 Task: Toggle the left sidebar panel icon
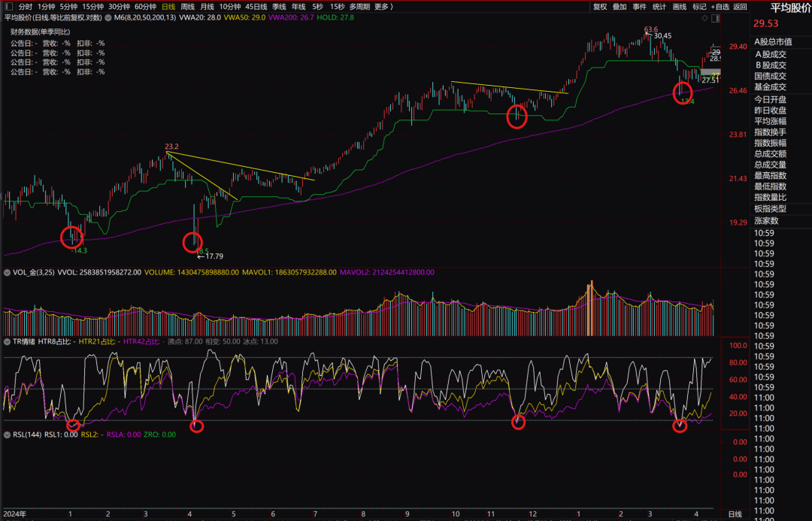click(8, 7)
